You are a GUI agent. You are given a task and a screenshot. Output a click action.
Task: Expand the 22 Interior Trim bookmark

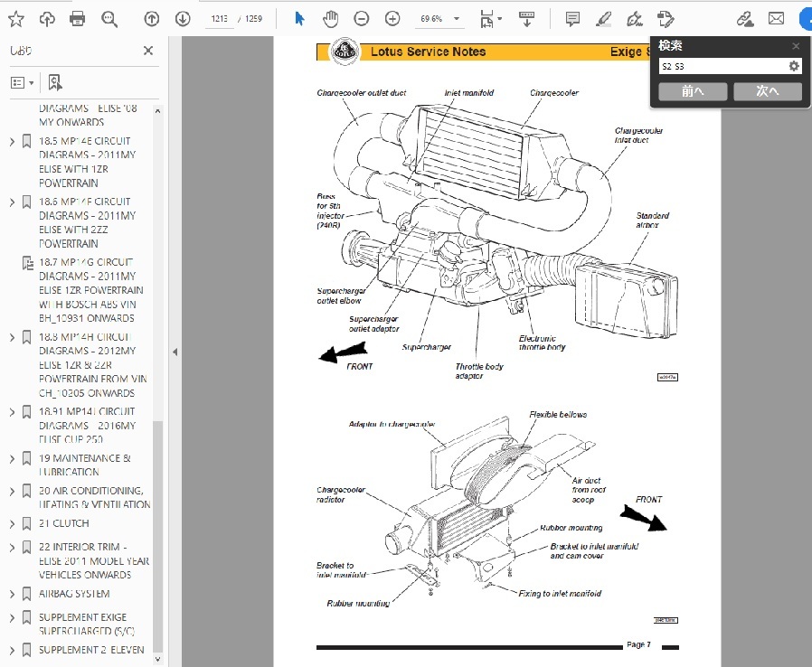[x=13, y=547]
